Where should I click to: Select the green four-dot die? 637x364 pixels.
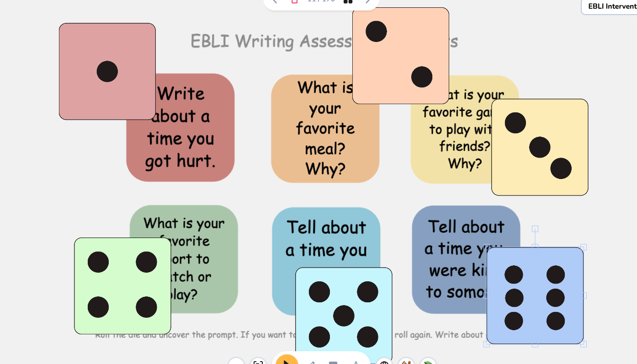[122, 286]
